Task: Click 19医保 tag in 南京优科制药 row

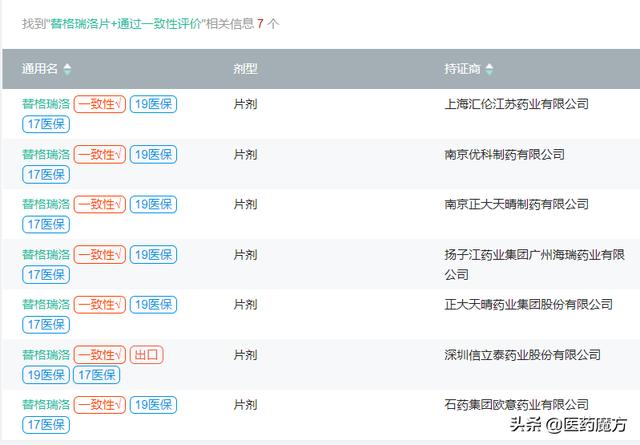Action: 153,154
